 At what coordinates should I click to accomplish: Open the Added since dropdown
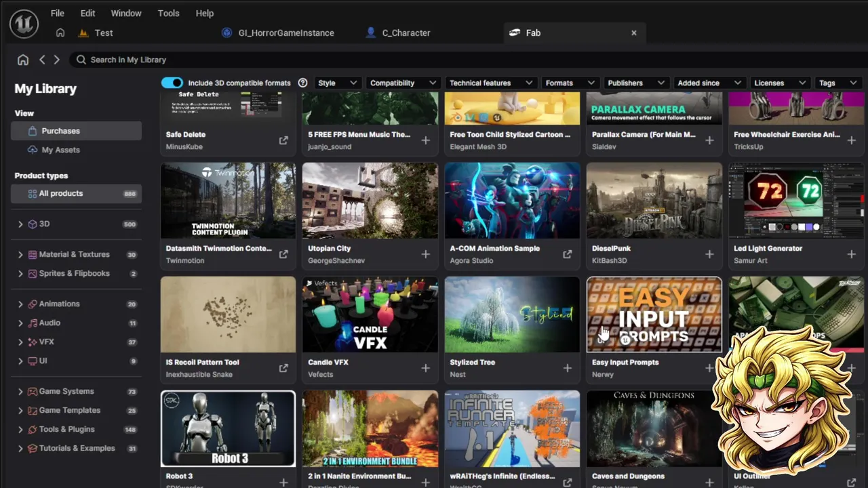[x=709, y=83]
